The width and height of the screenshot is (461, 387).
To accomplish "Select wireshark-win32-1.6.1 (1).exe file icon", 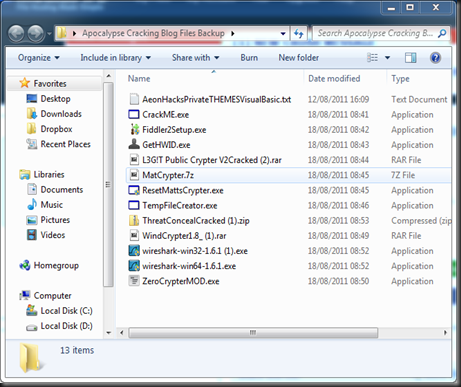I will coord(134,251).
